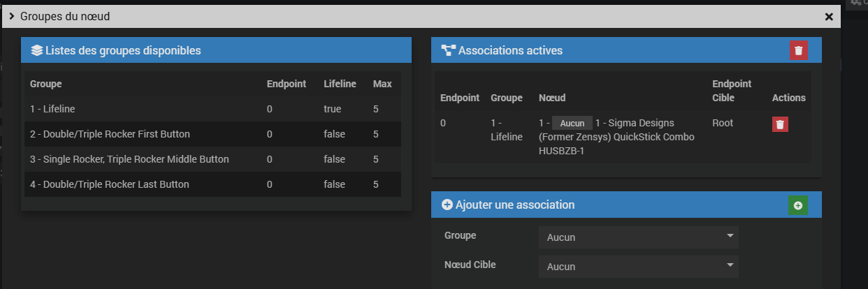Click the Max column header
The image size is (868, 289).
coord(382,84)
